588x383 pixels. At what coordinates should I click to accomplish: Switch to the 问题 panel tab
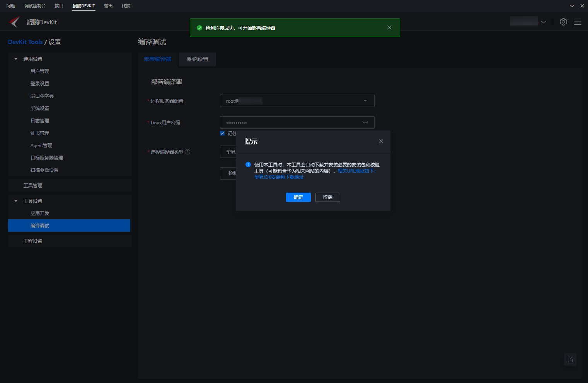tap(11, 6)
